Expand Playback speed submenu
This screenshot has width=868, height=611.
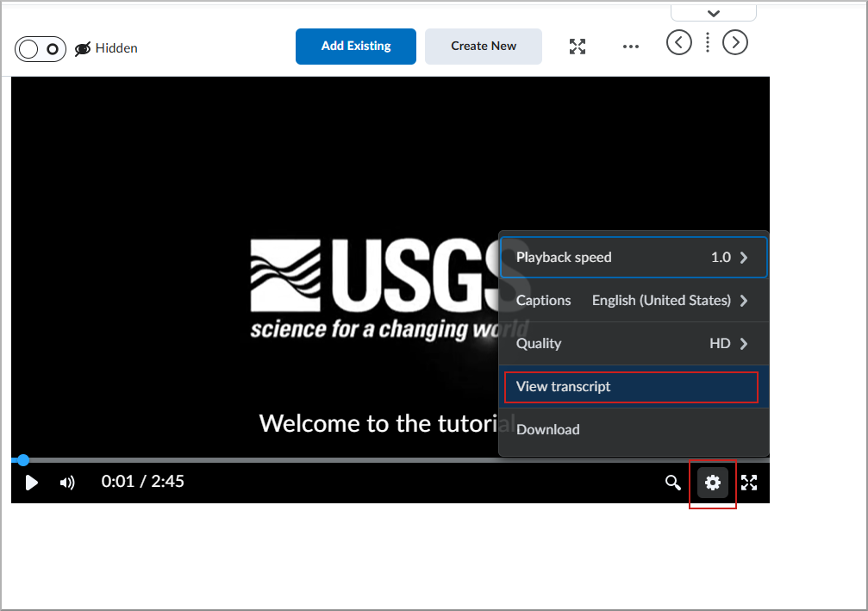coord(634,257)
